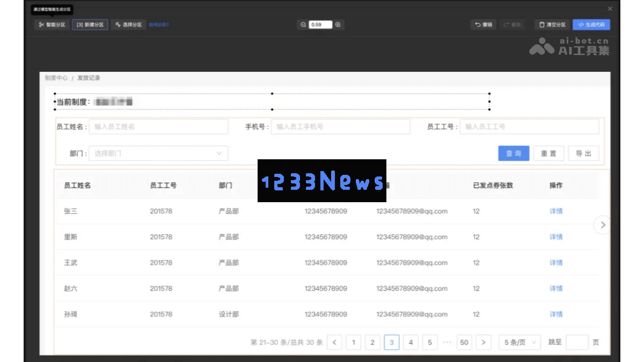Click the 清空分区 clear partitions trash button
Image resolution: width=644 pixels, height=362 pixels.
pyautogui.click(x=552, y=25)
